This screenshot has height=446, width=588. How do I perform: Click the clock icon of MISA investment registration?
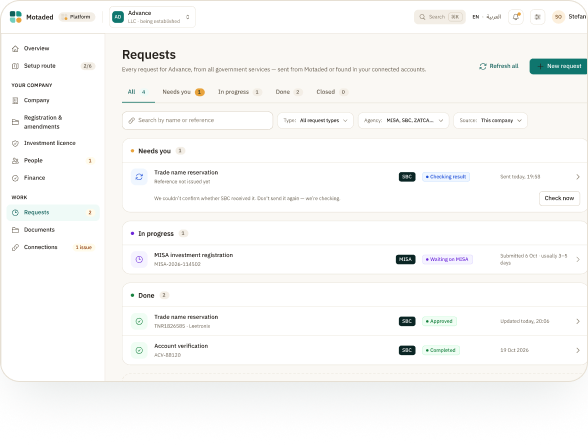pyautogui.click(x=139, y=259)
